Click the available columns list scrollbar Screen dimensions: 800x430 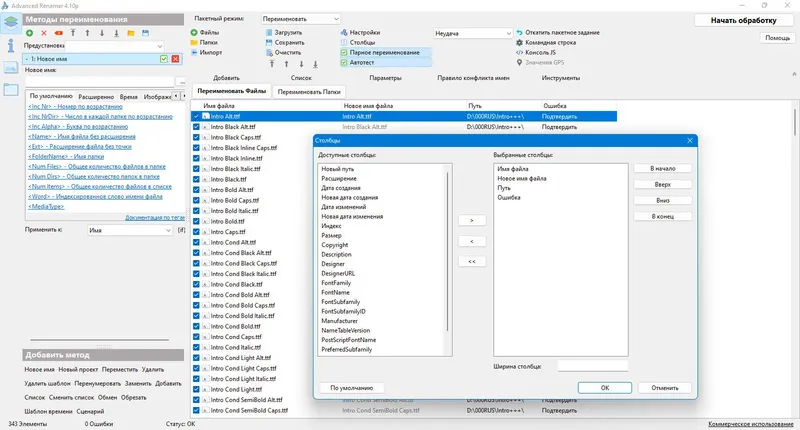click(x=447, y=251)
